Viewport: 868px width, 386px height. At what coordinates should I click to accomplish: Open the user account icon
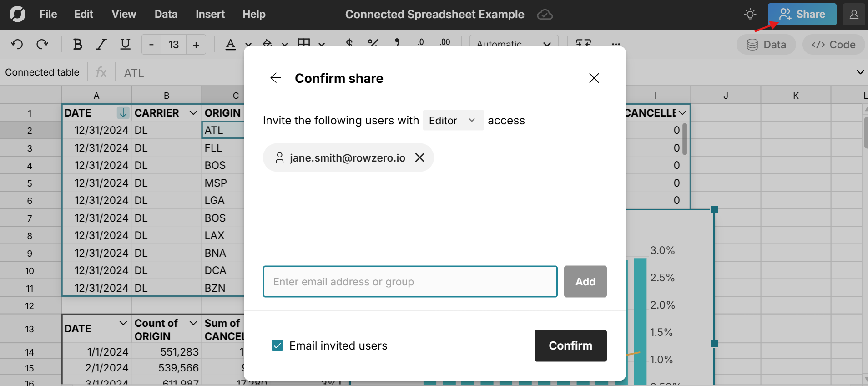tap(854, 15)
